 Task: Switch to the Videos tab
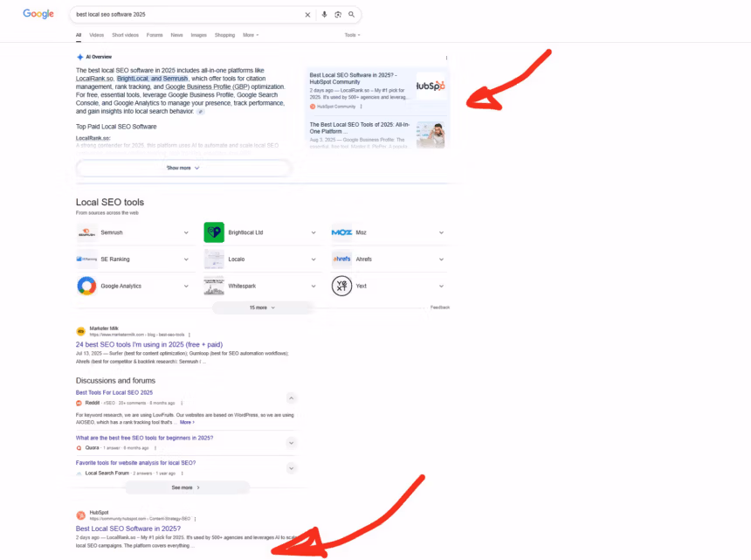(x=96, y=35)
